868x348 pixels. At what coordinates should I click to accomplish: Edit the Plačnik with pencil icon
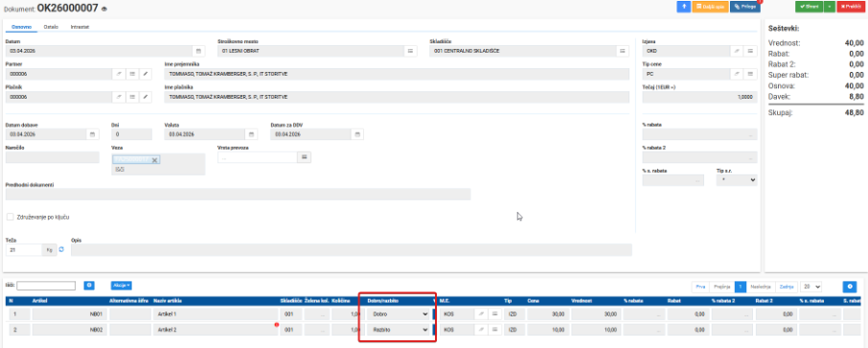(x=146, y=97)
